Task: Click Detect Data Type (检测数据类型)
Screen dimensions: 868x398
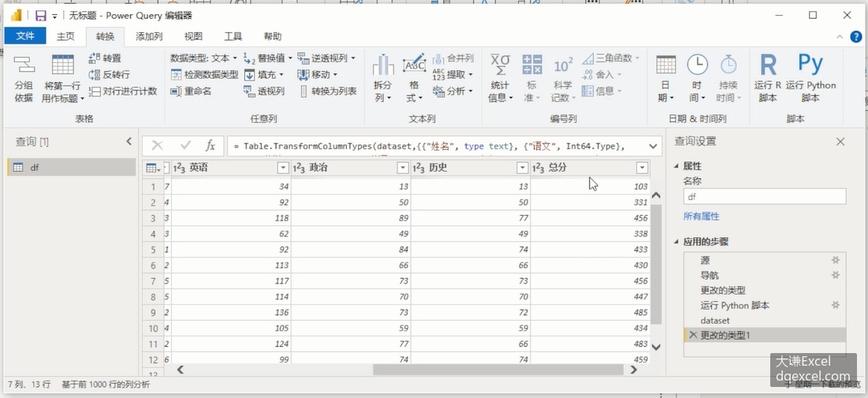Action: (204, 75)
